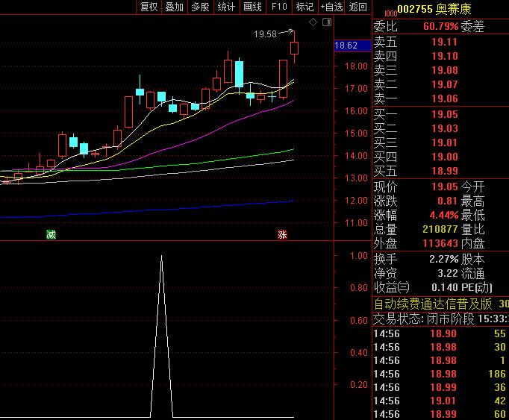Click the 返回 back button

click(x=358, y=7)
